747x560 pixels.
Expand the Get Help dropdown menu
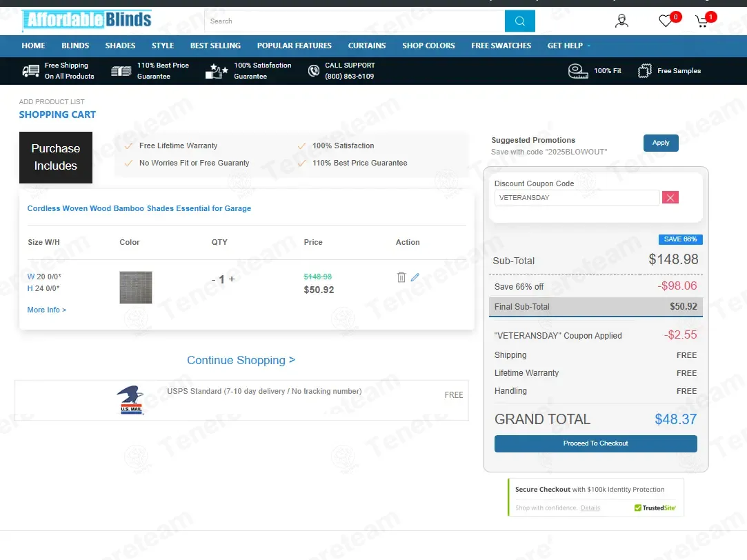point(569,46)
